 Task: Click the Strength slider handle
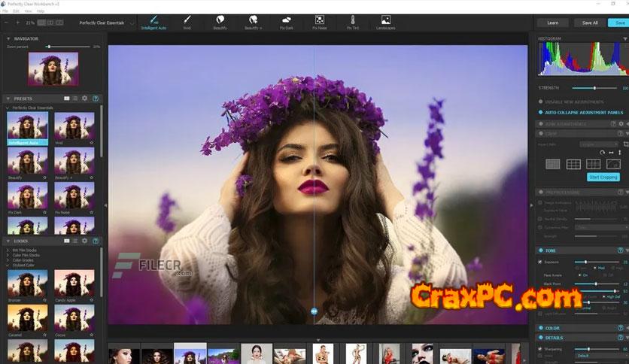594,88
